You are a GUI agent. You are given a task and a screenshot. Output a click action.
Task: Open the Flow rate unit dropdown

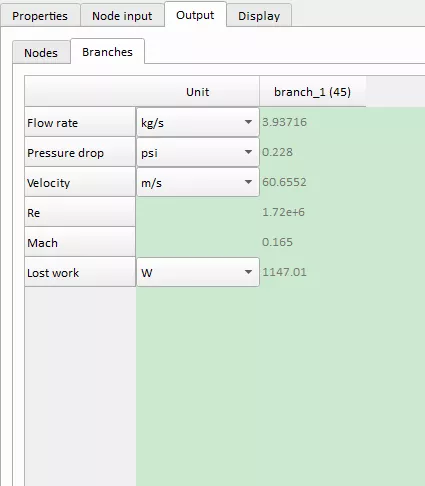[198, 122]
